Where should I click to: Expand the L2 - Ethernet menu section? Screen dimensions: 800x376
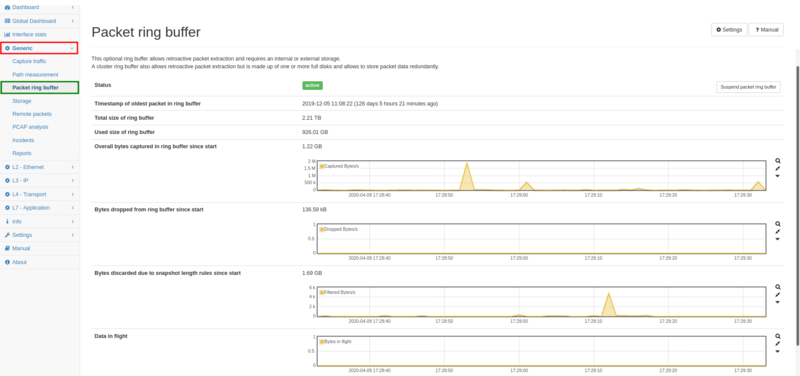pos(39,167)
